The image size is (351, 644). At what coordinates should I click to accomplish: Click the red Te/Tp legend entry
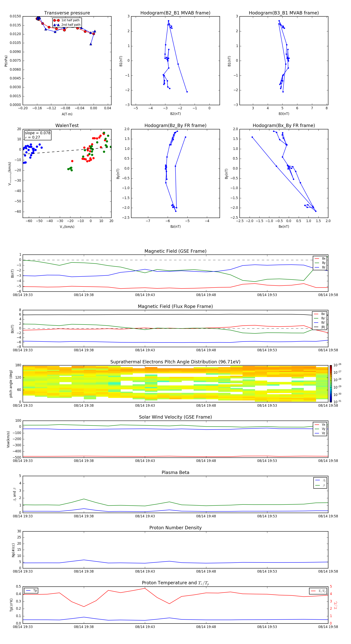(x=318, y=591)
